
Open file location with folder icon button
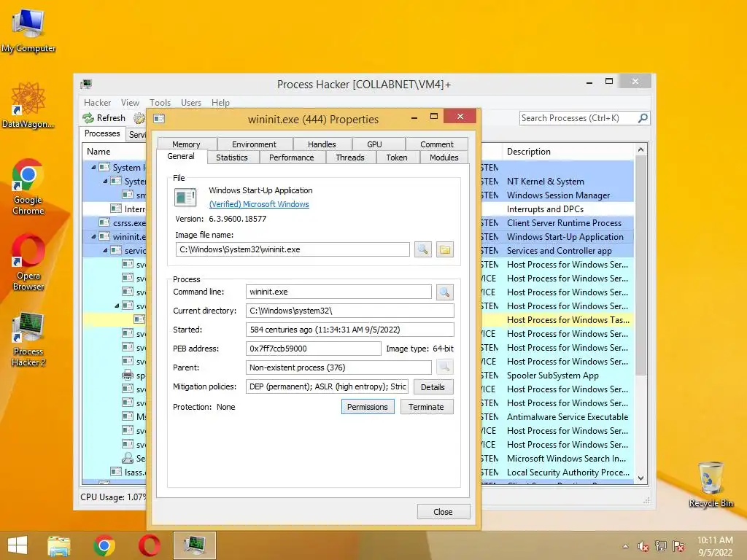(x=444, y=249)
